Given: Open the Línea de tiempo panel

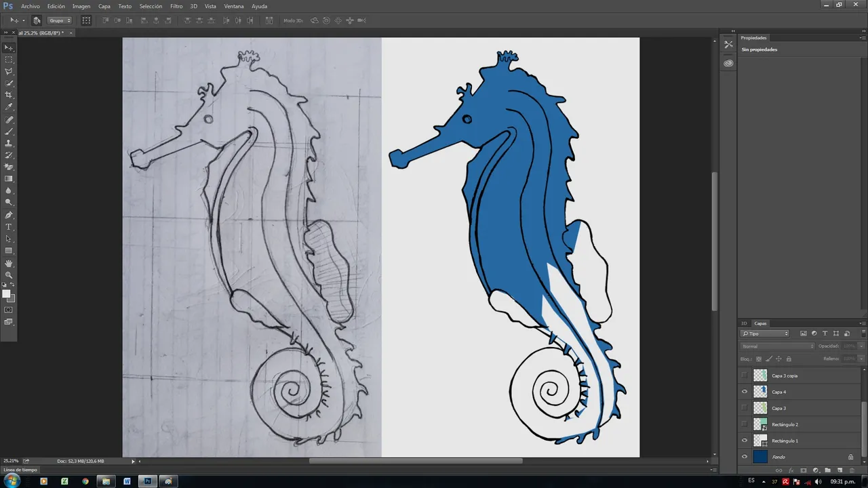Looking at the screenshot, I should 20,470.
